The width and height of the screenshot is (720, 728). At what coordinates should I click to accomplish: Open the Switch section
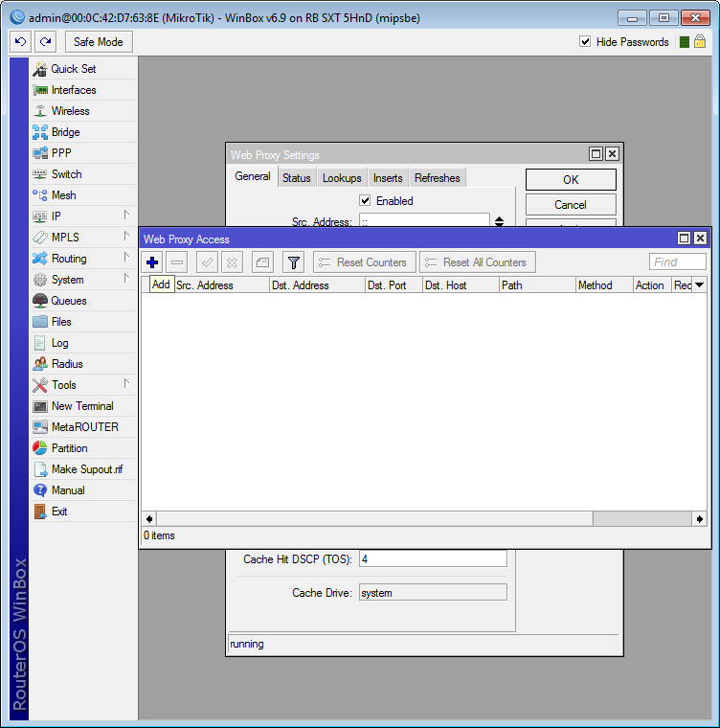(x=83, y=174)
